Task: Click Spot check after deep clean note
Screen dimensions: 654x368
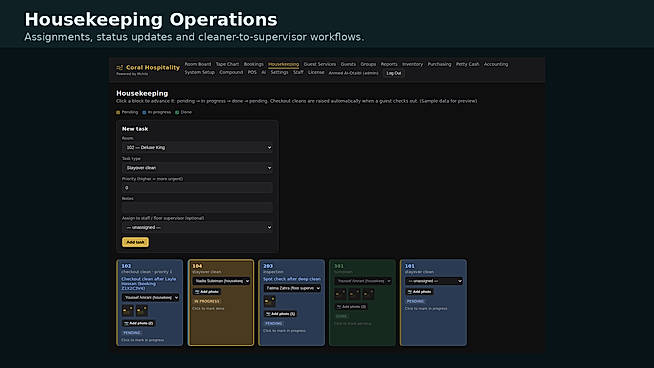Action: [292, 279]
